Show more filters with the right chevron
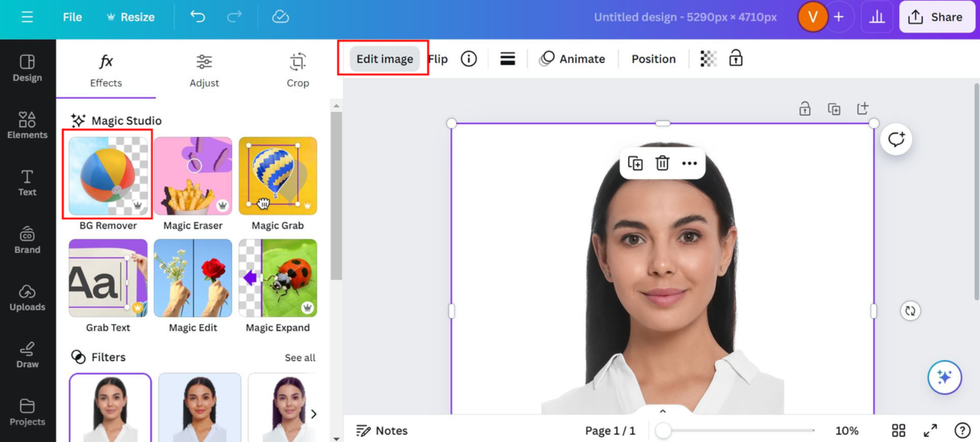The width and height of the screenshot is (980, 442). [314, 414]
